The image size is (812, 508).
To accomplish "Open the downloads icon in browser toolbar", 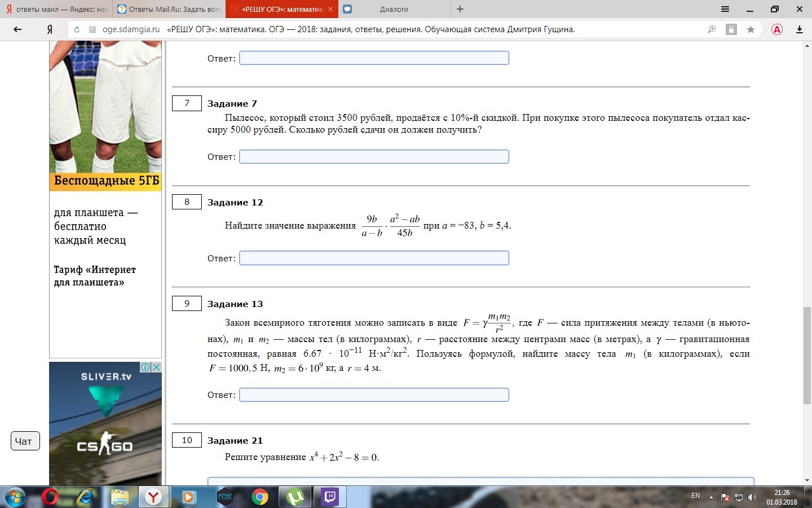I will [x=799, y=29].
